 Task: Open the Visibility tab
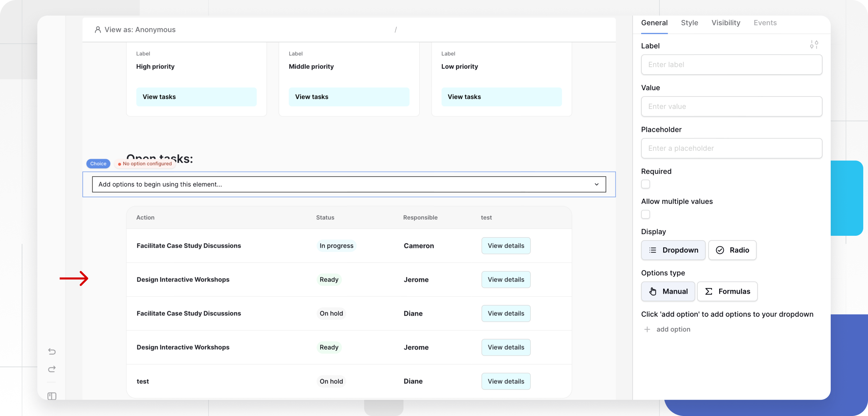click(726, 23)
